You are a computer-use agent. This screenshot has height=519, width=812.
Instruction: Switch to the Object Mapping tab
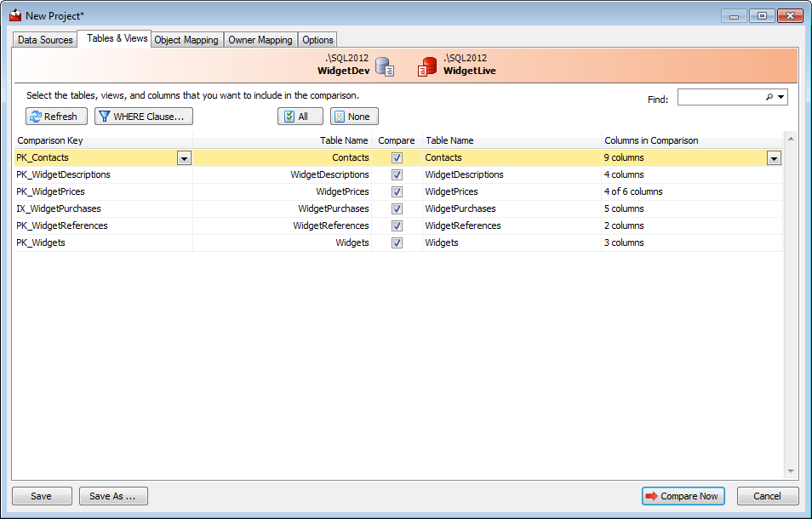pos(186,40)
